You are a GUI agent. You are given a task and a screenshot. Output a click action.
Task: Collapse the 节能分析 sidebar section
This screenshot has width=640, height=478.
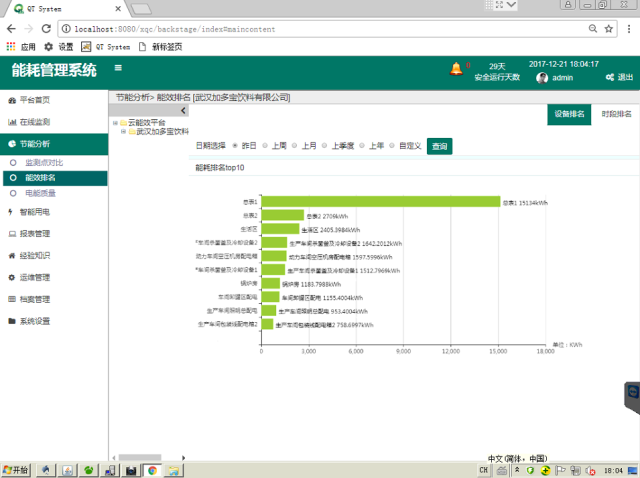pos(54,144)
